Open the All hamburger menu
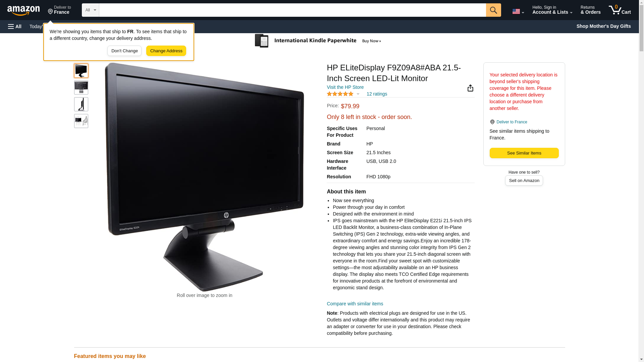 pos(15,26)
